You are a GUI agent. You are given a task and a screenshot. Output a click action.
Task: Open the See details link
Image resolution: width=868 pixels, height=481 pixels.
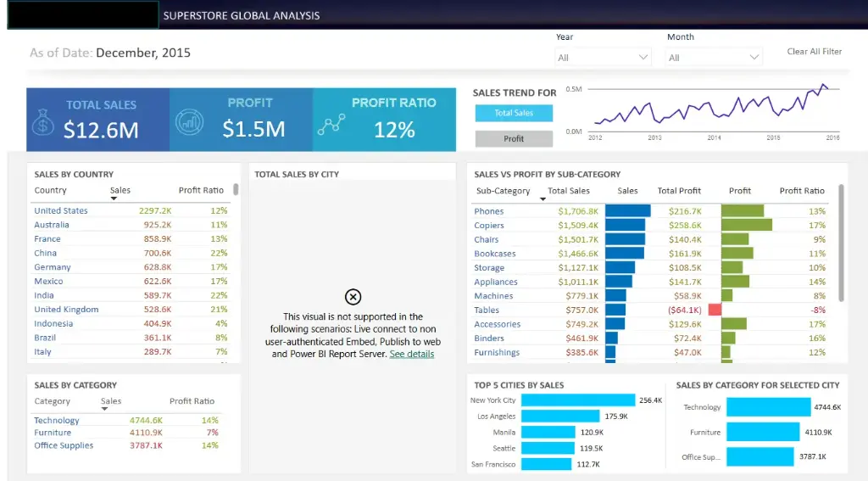(411, 354)
